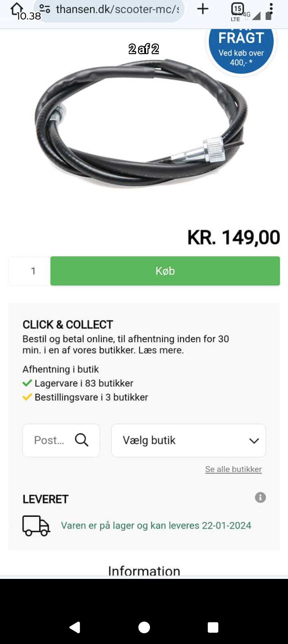Tap the delivery truck icon
The width and height of the screenshot is (288, 644).
tap(36, 525)
